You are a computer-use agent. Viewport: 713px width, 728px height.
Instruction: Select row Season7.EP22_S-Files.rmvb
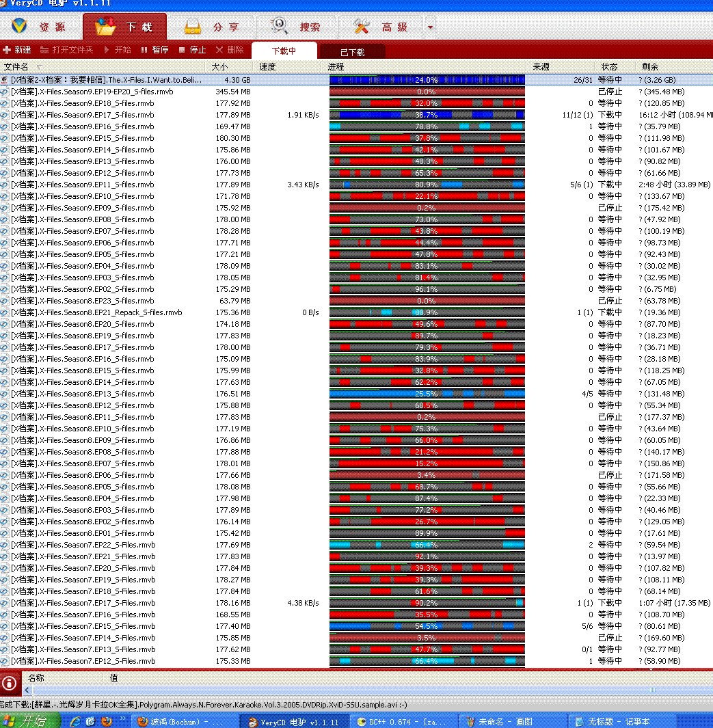[357, 545]
